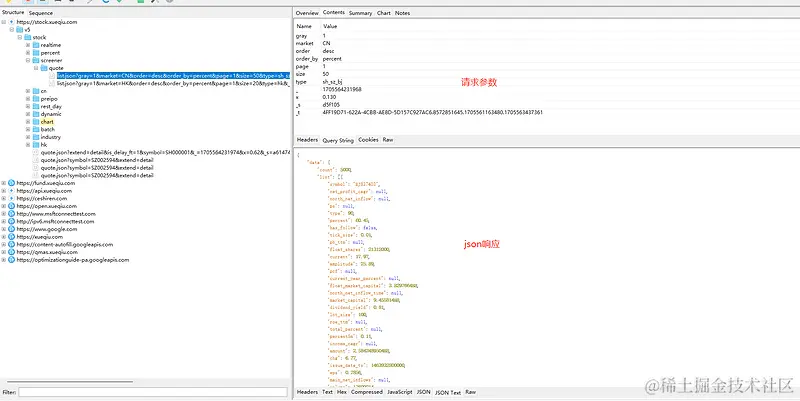Click the api.xueqiu.com host icon
This screenshot has width=800, height=401.
[12, 191]
